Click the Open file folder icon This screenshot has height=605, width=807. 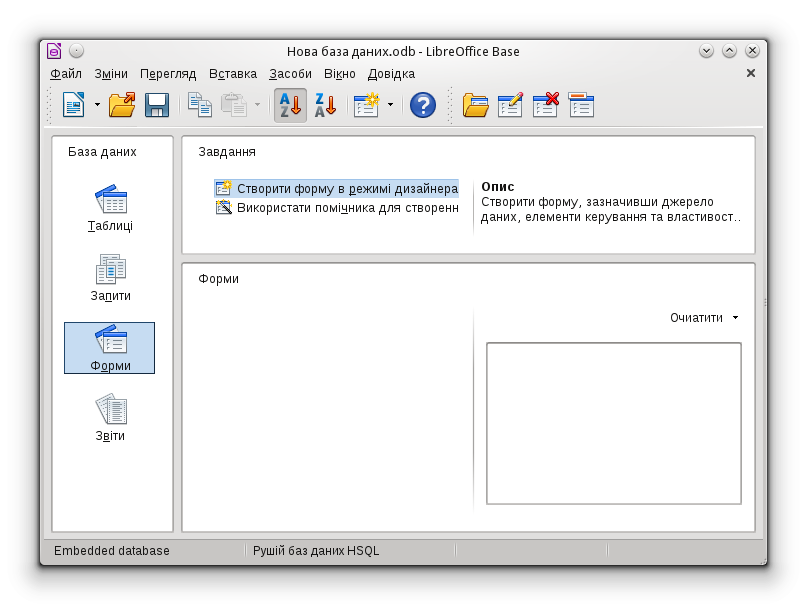122,105
